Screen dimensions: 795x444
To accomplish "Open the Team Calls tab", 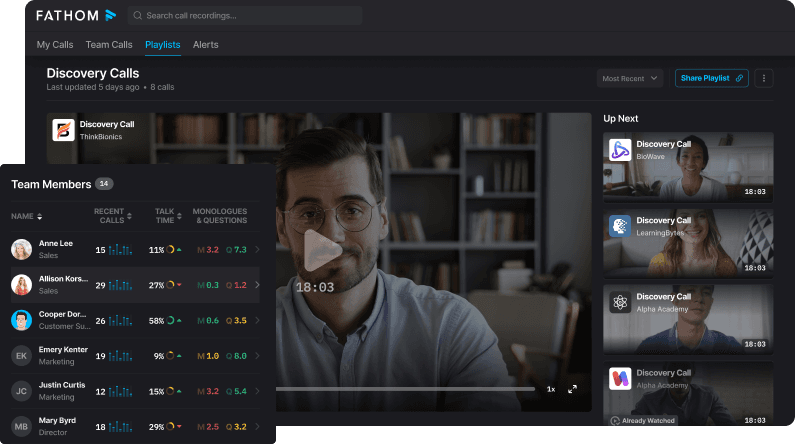I will (x=109, y=45).
